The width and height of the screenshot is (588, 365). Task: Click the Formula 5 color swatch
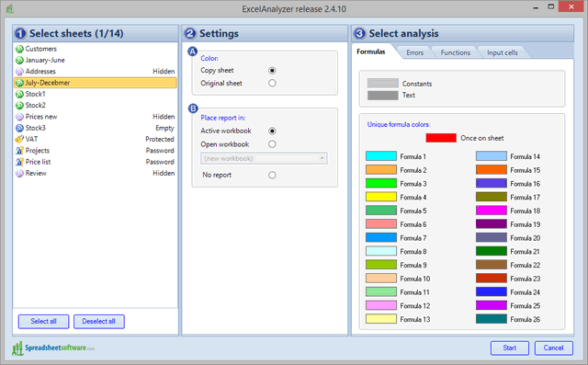(x=381, y=210)
